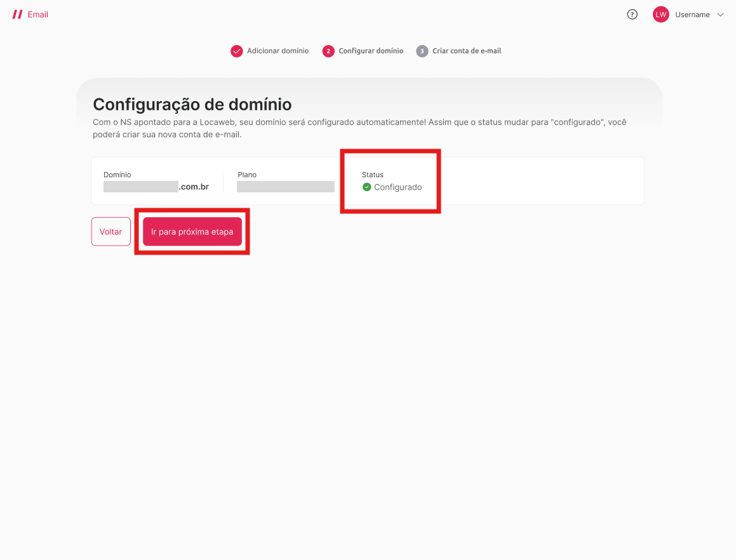Image resolution: width=736 pixels, height=560 pixels.
Task: Select the Configurar domínio step
Action: 371,51
